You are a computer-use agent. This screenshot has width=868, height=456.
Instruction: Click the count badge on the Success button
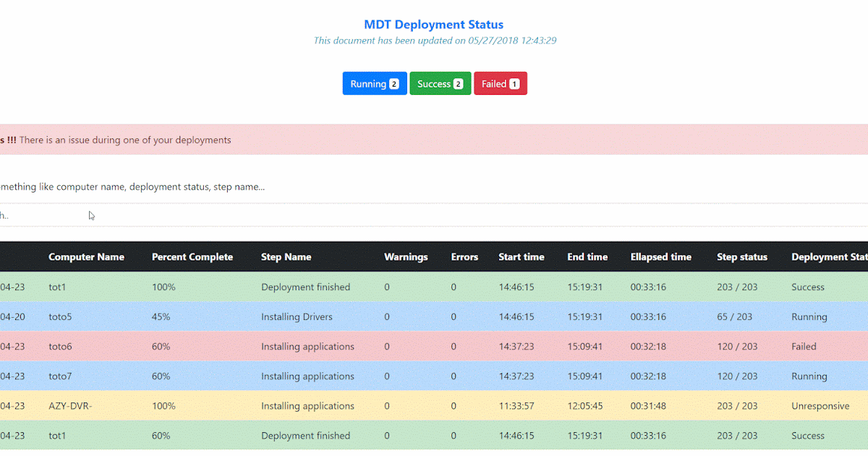click(459, 83)
